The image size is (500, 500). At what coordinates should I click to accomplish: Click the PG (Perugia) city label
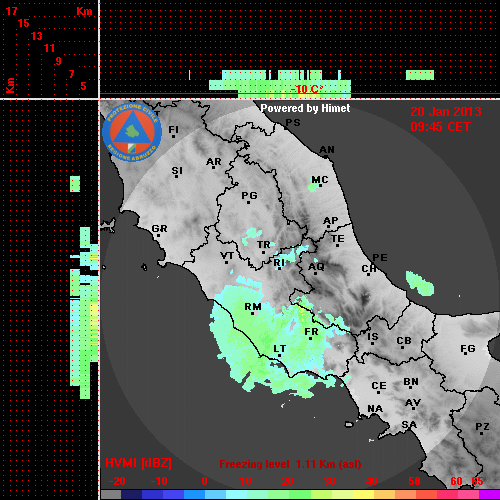[x=249, y=195]
